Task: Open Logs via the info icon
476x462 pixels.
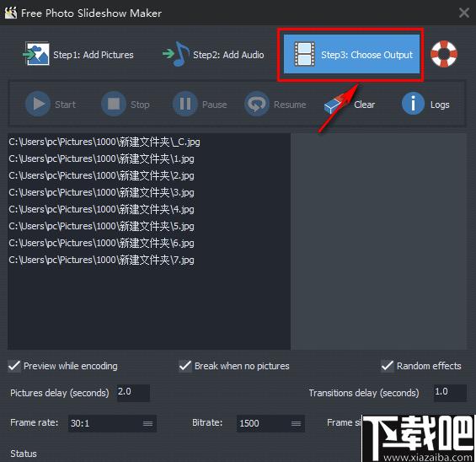Action: (413, 104)
